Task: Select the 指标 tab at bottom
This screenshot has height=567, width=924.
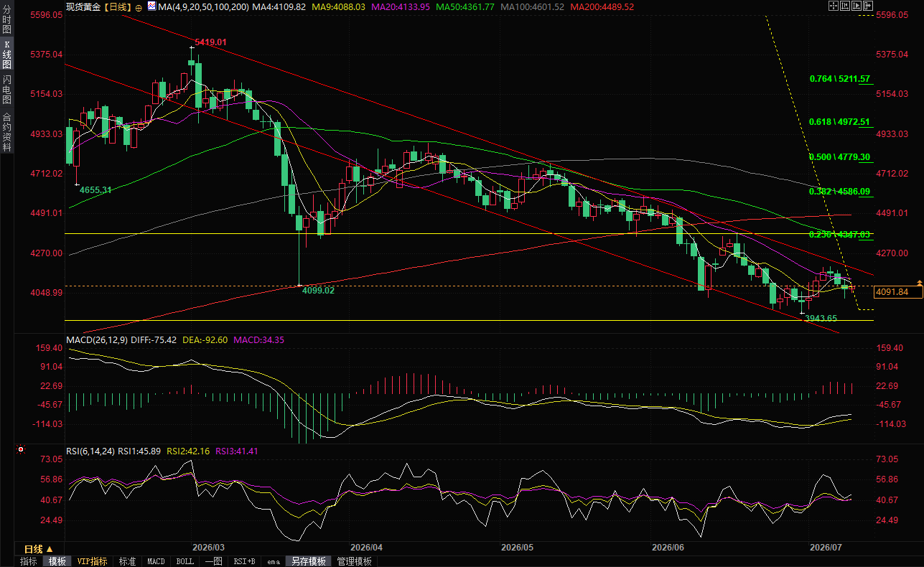Action: pyautogui.click(x=29, y=561)
